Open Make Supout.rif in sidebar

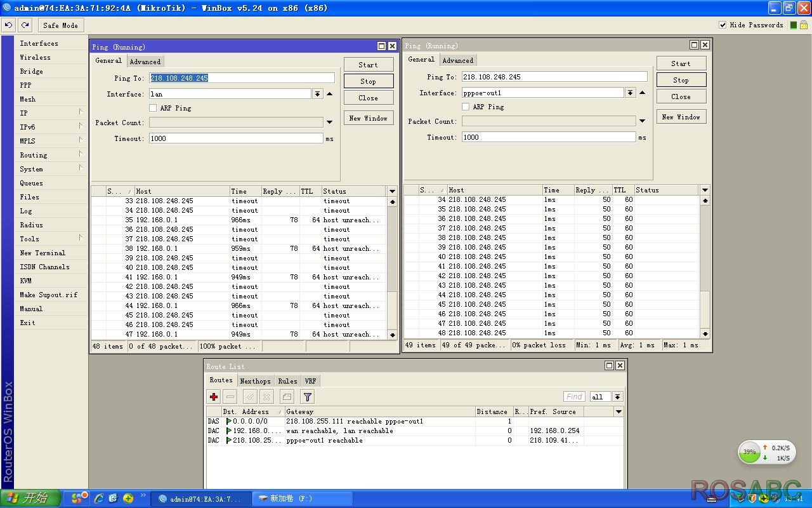52,295
